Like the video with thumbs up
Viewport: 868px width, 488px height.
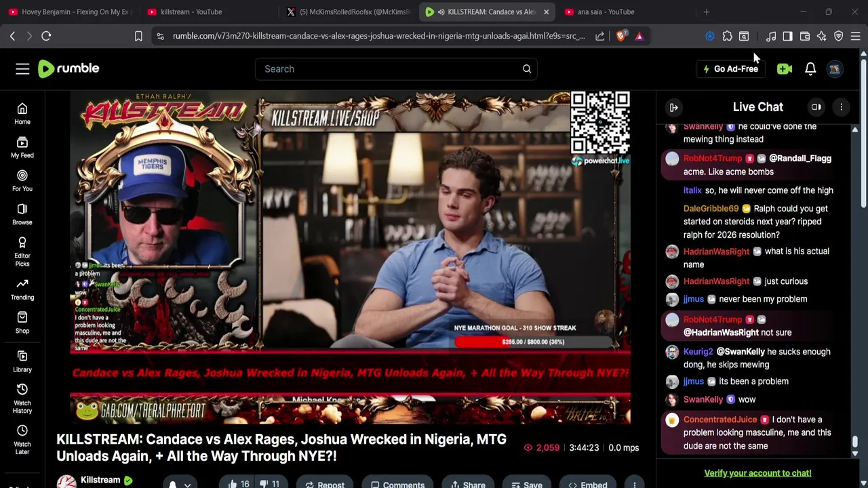click(239, 484)
